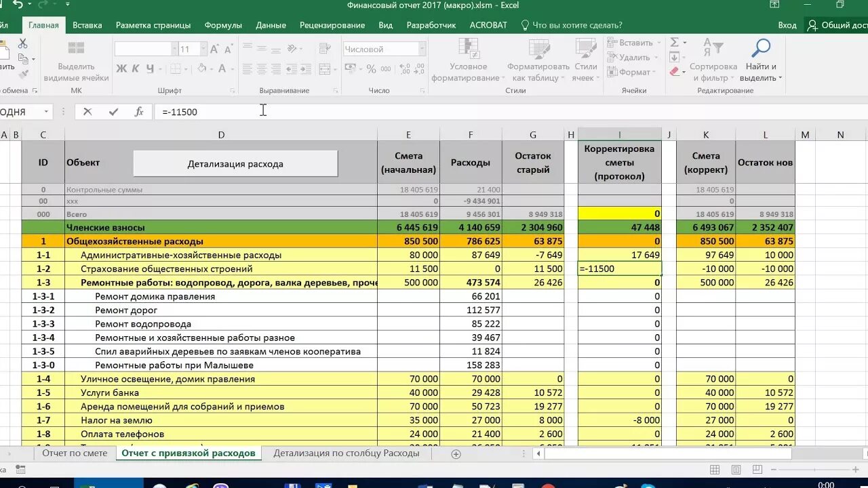Screen dimensions: 868x488
Task: Cancel formula entry with X icon
Action: point(87,112)
